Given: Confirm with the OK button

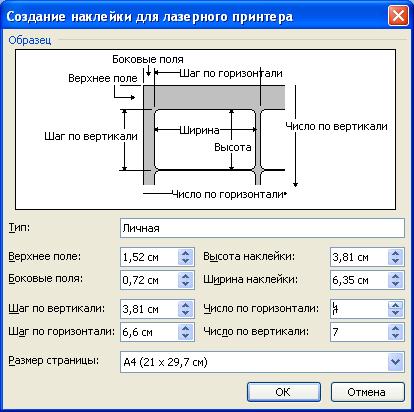Looking at the screenshot, I should tap(284, 392).
